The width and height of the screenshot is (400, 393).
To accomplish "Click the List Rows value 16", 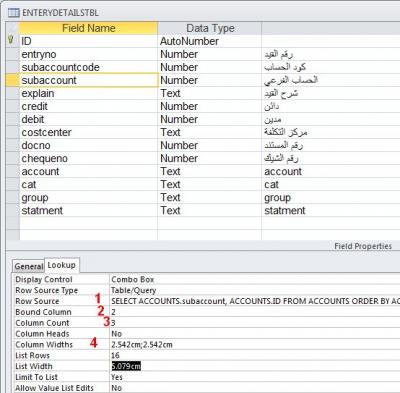I will click(x=255, y=355).
